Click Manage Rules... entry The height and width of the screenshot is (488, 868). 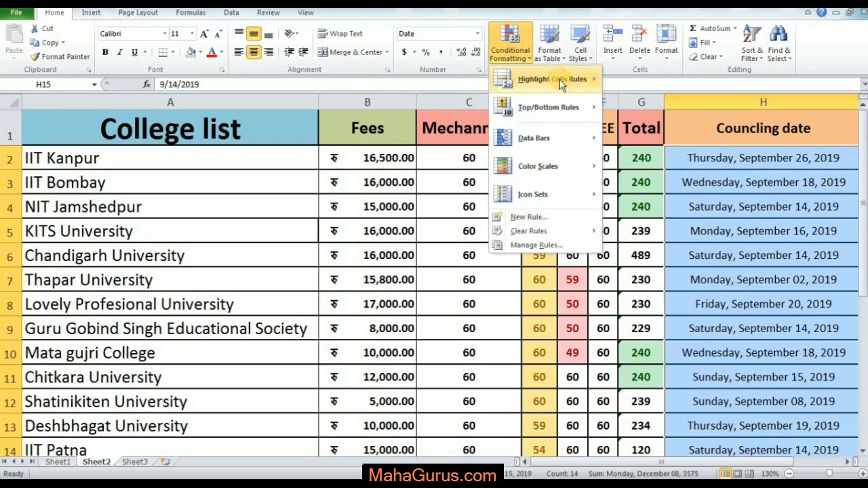(536, 245)
